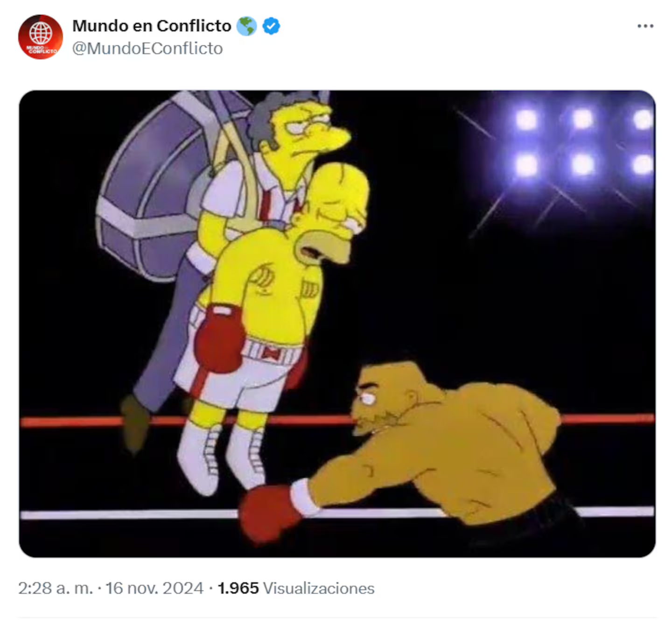This screenshot has height=620, width=672.
Task: Open the Simpsons boxing meme image
Action: click(x=337, y=324)
